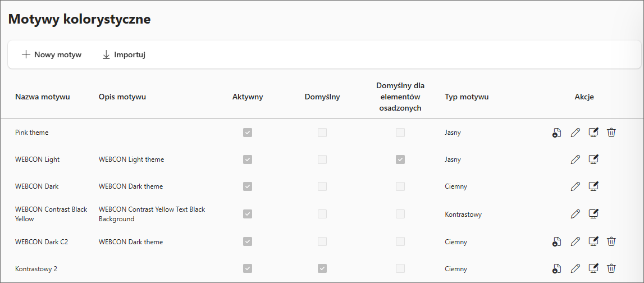Viewport: 644px width, 283px height.
Task: Toggle Domyślny checkbox for Kontrastowy 2
Action: pos(322,268)
